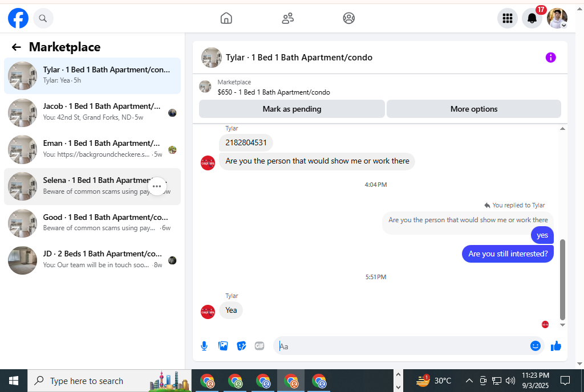The height and width of the screenshot is (392, 584).
Task: Open the nine-dot Menu grid icon
Action: click(507, 18)
